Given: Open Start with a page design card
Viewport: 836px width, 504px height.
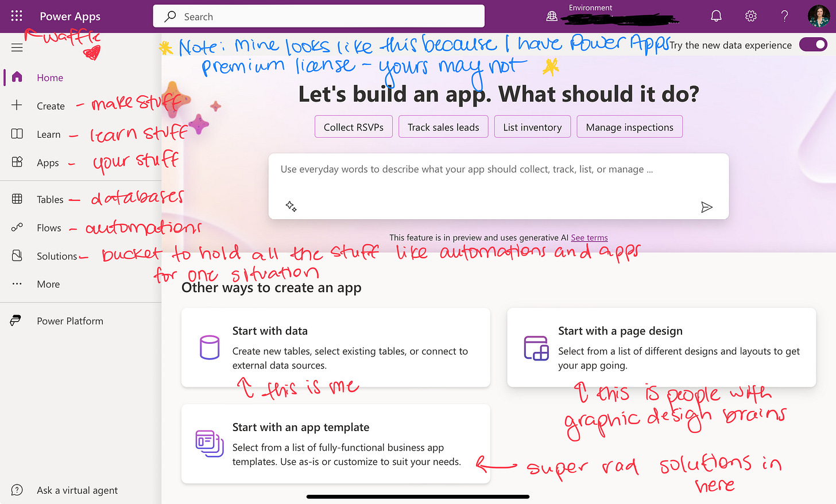Looking at the screenshot, I should coord(661,347).
